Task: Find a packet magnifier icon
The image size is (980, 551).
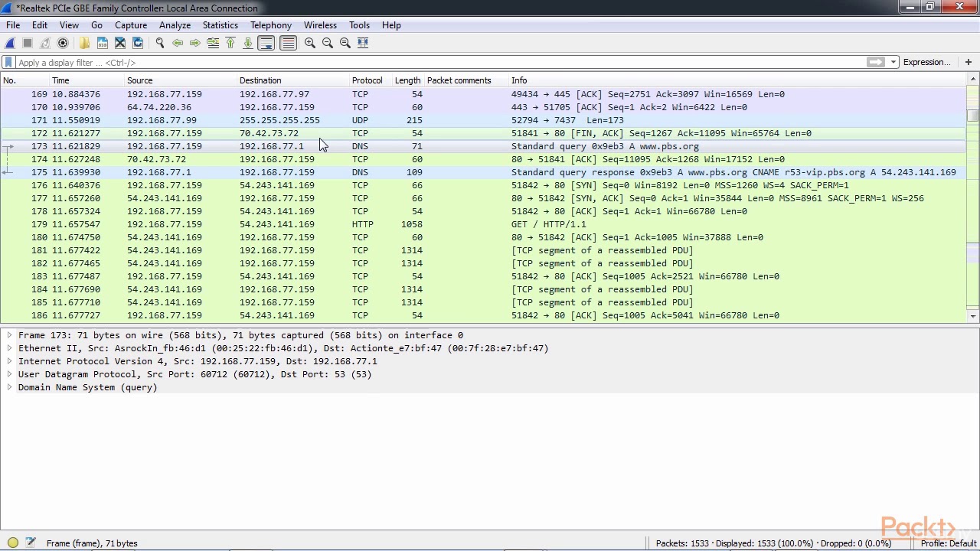Action: point(160,43)
